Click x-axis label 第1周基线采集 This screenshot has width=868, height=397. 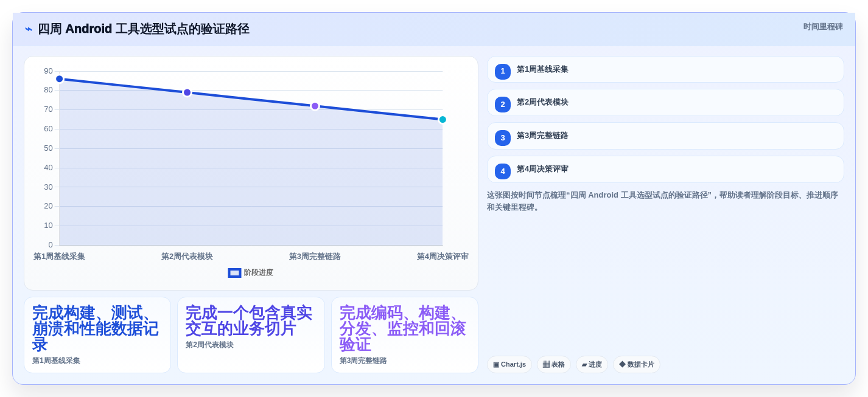(59, 257)
